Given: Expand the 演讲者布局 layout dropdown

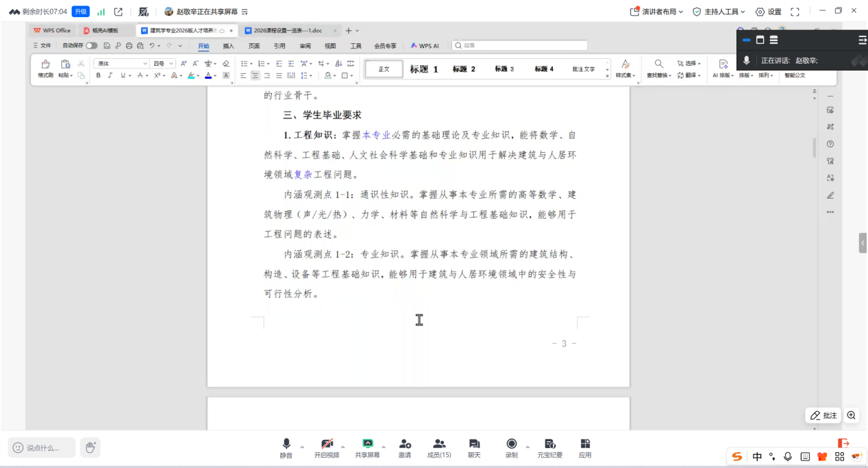Looking at the screenshot, I should tap(656, 12).
